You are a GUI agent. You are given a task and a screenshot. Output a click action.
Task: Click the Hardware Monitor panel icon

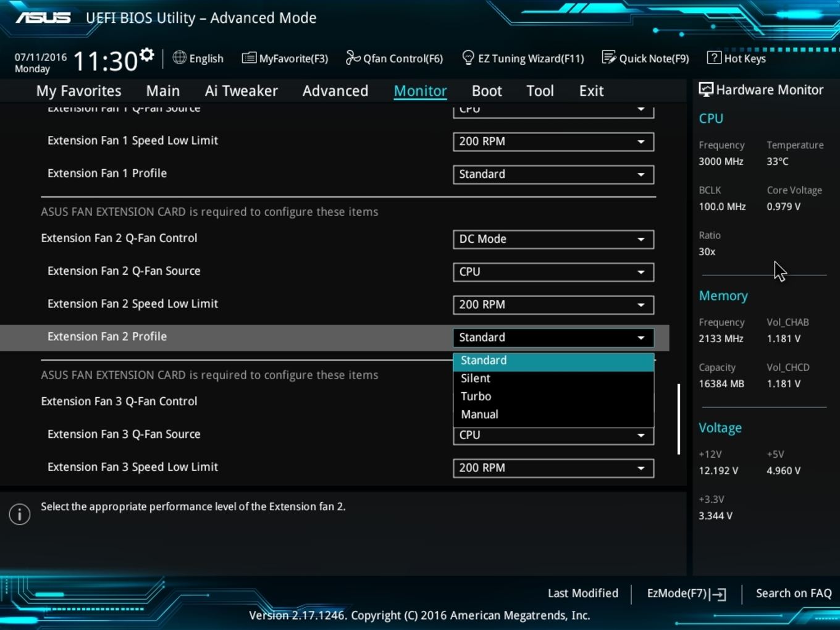(705, 90)
